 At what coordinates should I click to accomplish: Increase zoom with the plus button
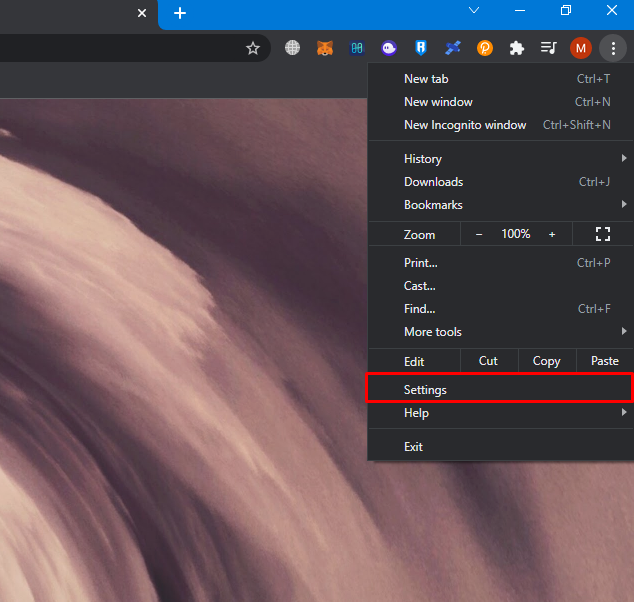(552, 234)
